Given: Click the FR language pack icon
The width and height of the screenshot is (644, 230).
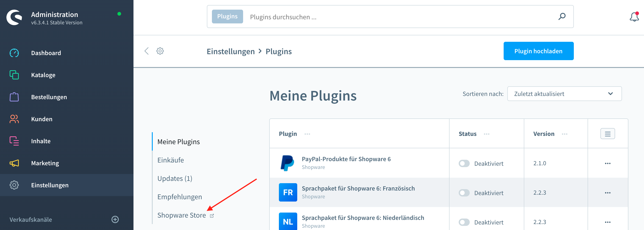Looking at the screenshot, I should click(288, 192).
